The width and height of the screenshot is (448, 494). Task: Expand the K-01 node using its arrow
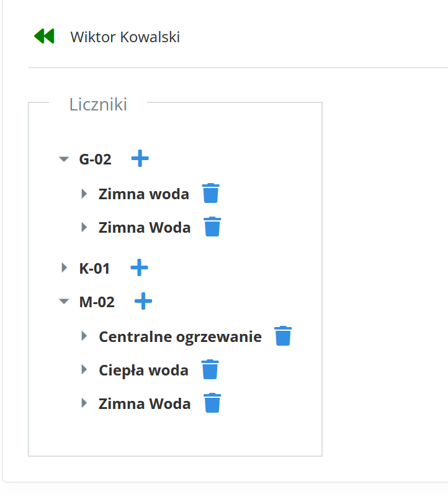pos(63,268)
